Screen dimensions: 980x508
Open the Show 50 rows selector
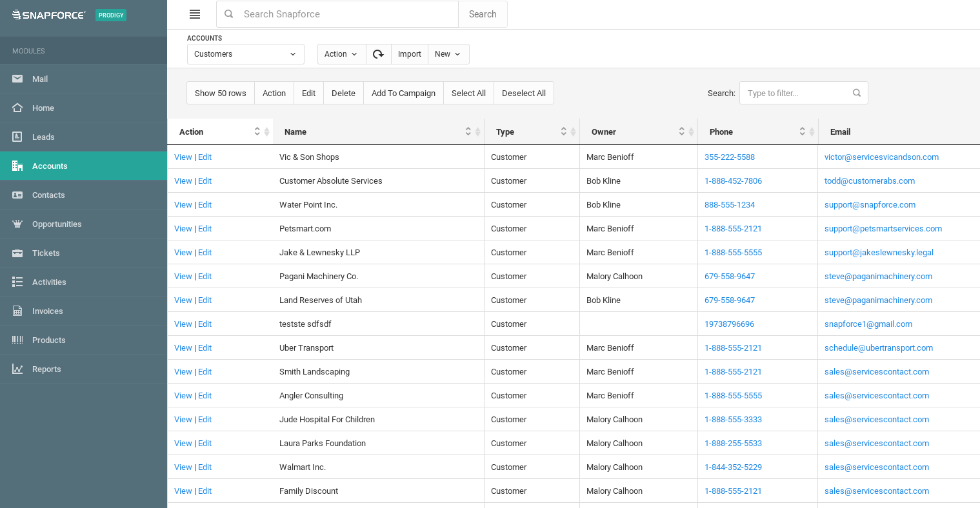point(221,93)
